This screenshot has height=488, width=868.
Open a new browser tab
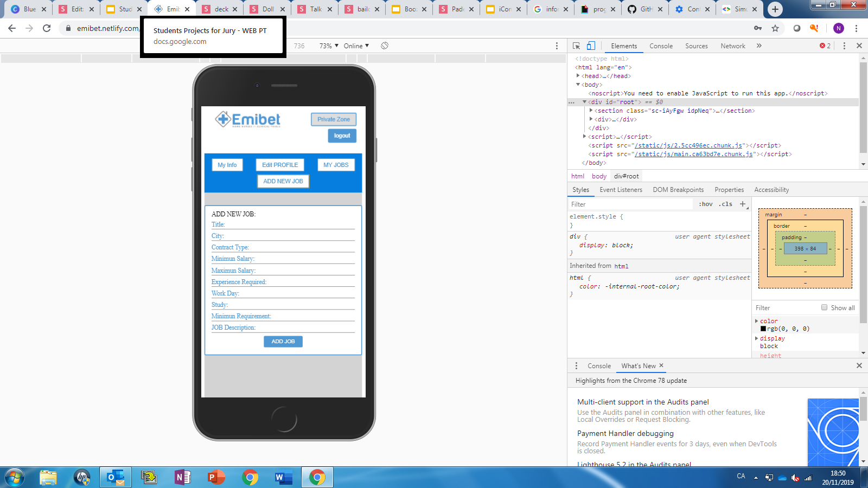(x=775, y=9)
